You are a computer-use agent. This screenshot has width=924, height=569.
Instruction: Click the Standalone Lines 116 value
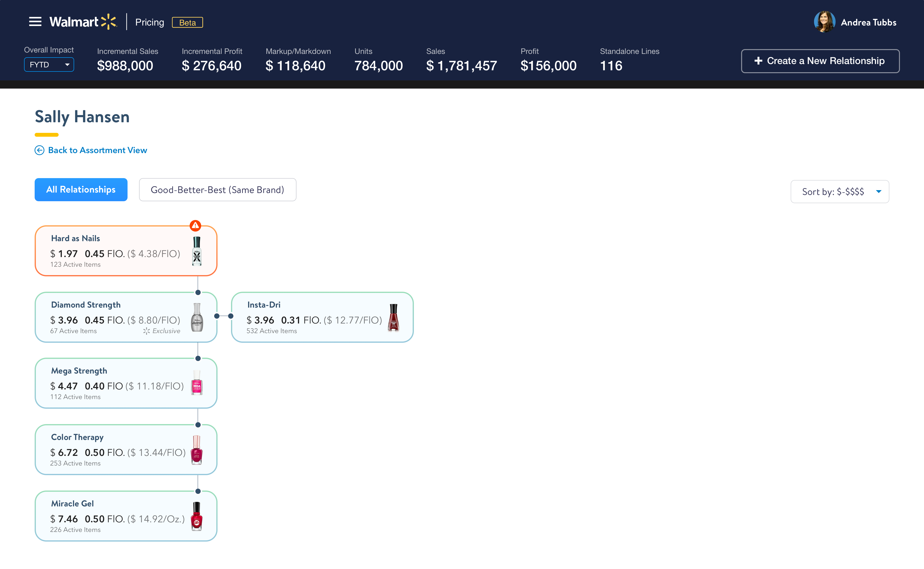click(611, 66)
